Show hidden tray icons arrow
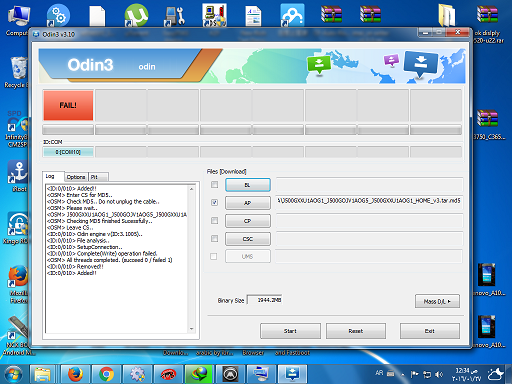Screen dimensions: 512x384 coord(402,375)
